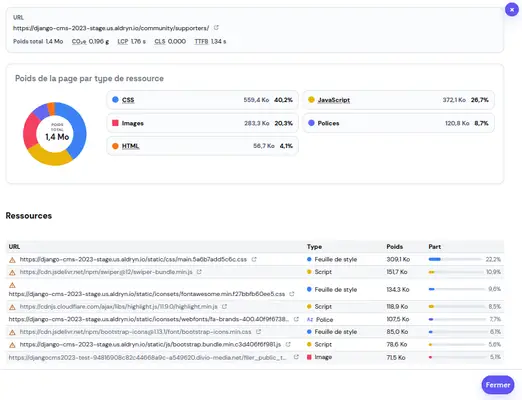Click the Part column header

[435, 247]
